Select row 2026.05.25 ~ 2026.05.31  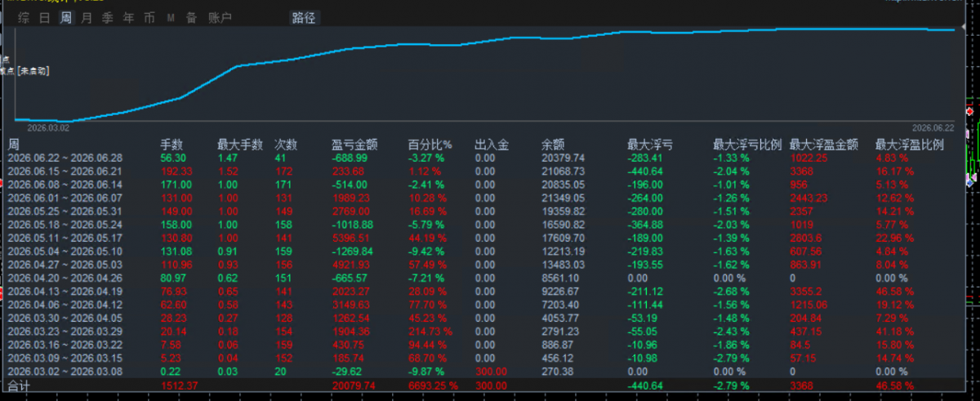click(482, 212)
